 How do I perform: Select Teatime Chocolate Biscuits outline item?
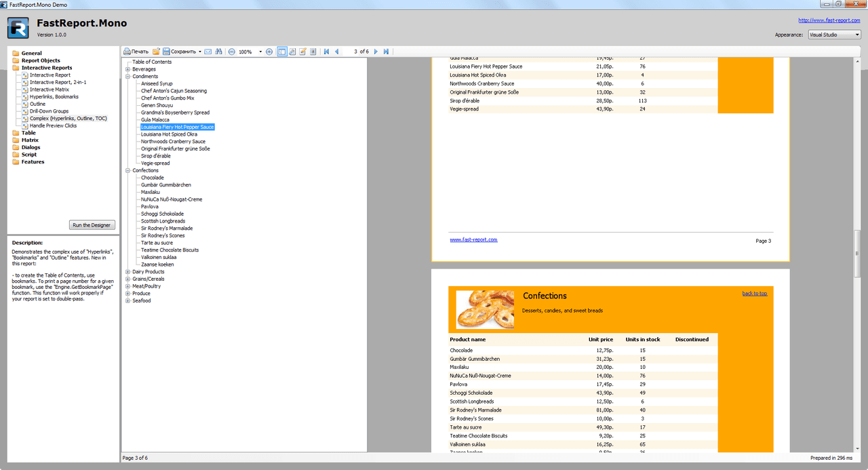(x=170, y=250)
